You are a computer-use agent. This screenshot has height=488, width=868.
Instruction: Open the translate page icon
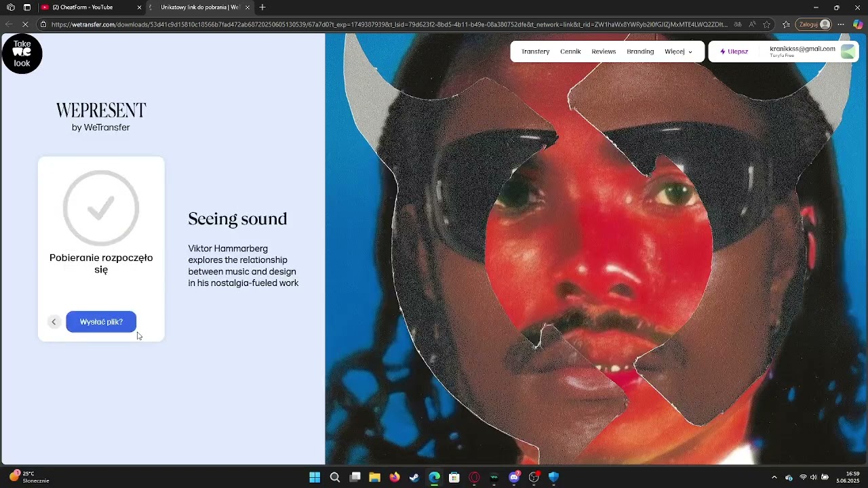[x=738, y=24]
